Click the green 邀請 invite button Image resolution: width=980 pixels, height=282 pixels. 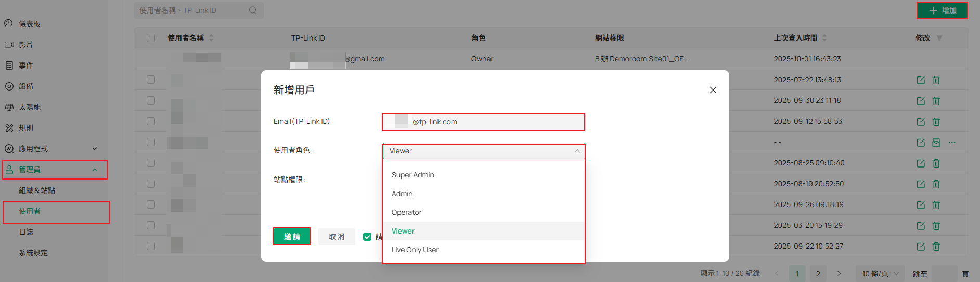[292, 237]
